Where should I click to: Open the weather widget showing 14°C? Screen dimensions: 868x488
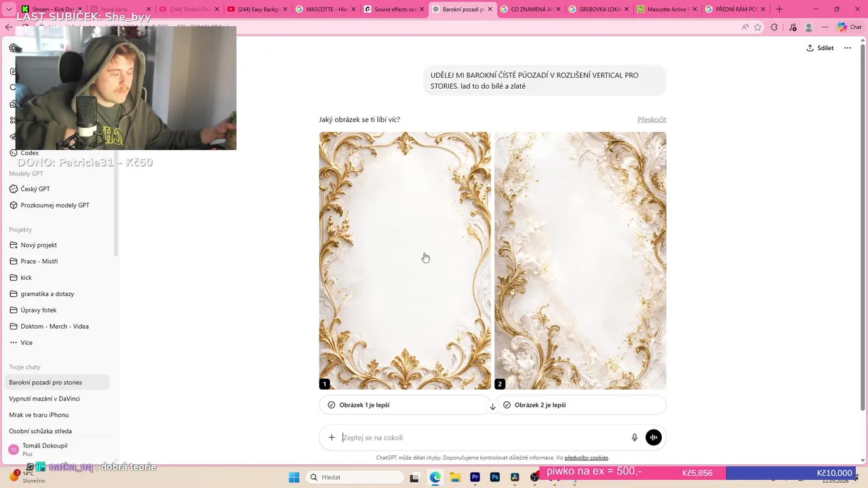[x=27, y=477]
